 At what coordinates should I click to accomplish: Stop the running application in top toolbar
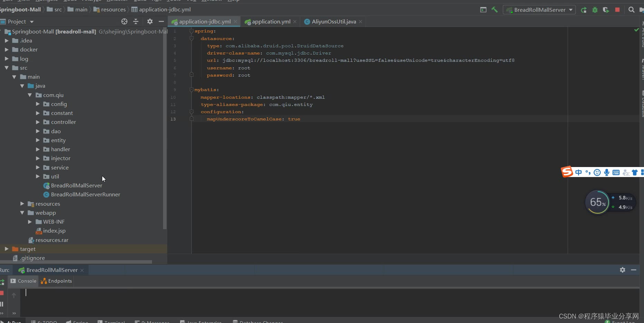pyautogui.click(x=617, y=10)
